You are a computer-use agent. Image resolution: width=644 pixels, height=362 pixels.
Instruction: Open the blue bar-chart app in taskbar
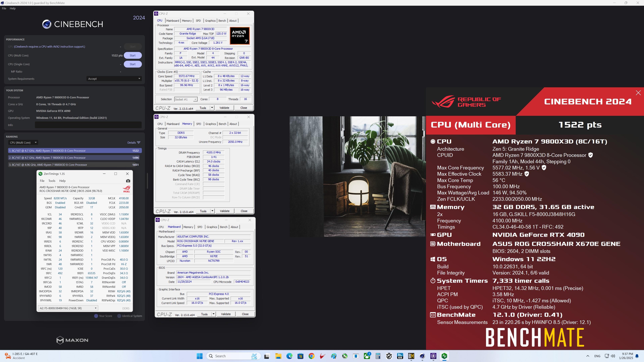tap(400, 356)
